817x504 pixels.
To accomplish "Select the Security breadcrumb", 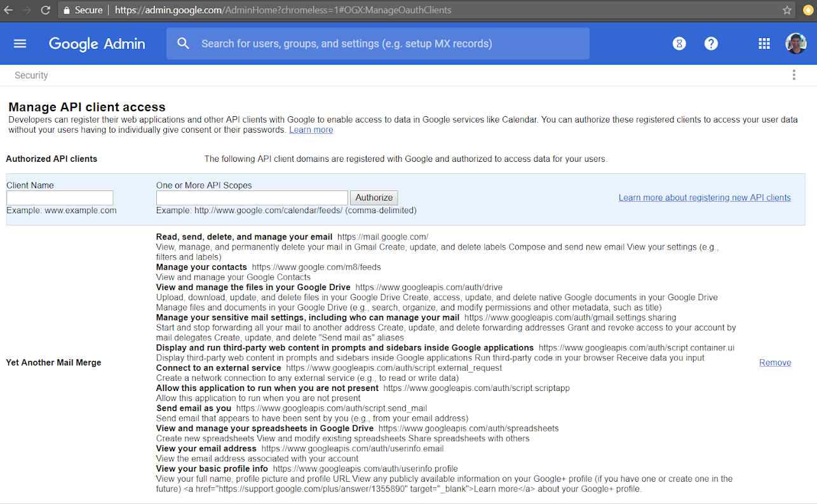I will (31, 75).
